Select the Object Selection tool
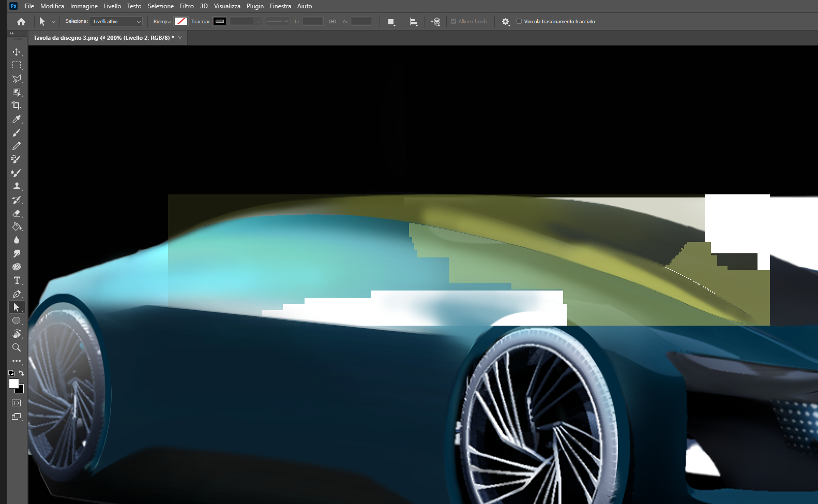This screenshot has width=818, height=504. (17, 92)
